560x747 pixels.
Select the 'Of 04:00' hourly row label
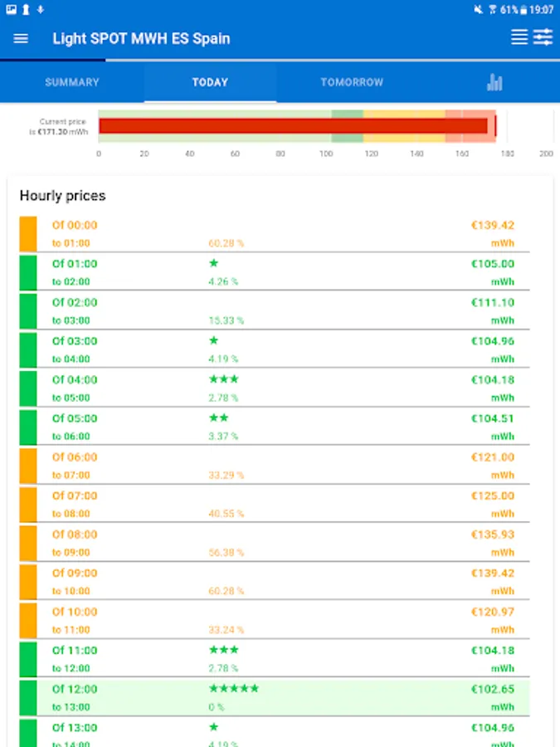click(x=75, y=379)
